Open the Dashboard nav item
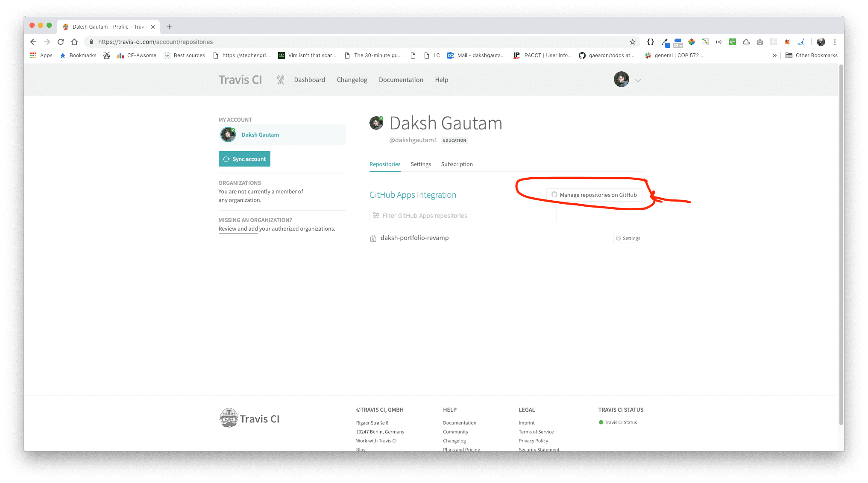 [x=310, y=80]
